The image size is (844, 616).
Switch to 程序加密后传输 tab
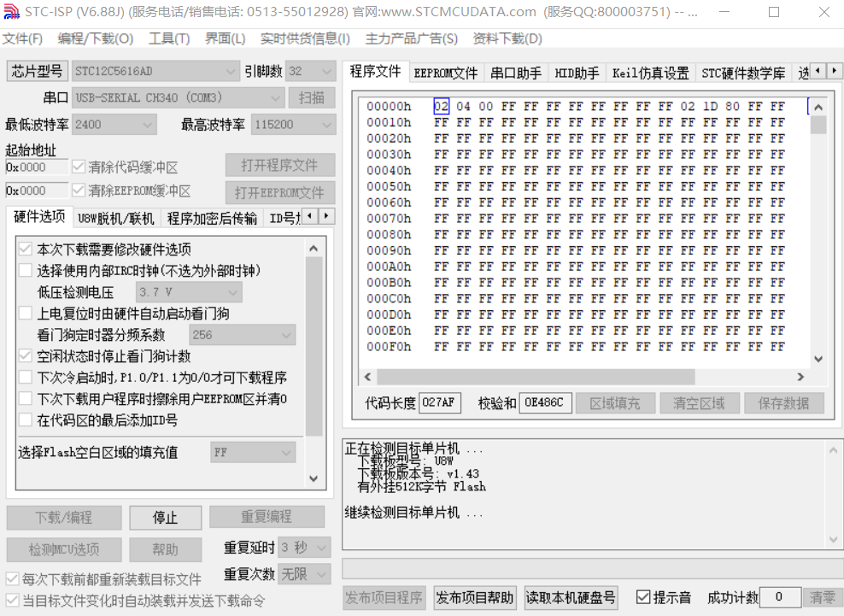212,219
